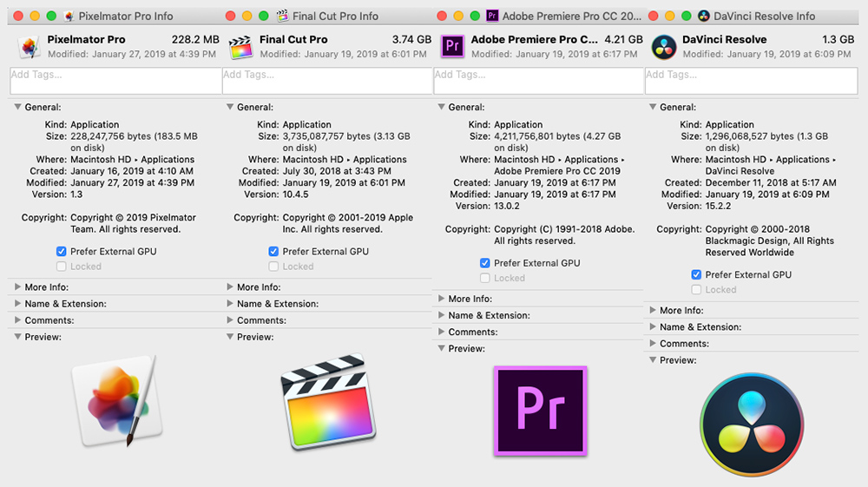The height and width of the screenshot is (487, 868).
Task: Click Pixelmator Pro version value 1.3
Action: click(x=76, y=194)
